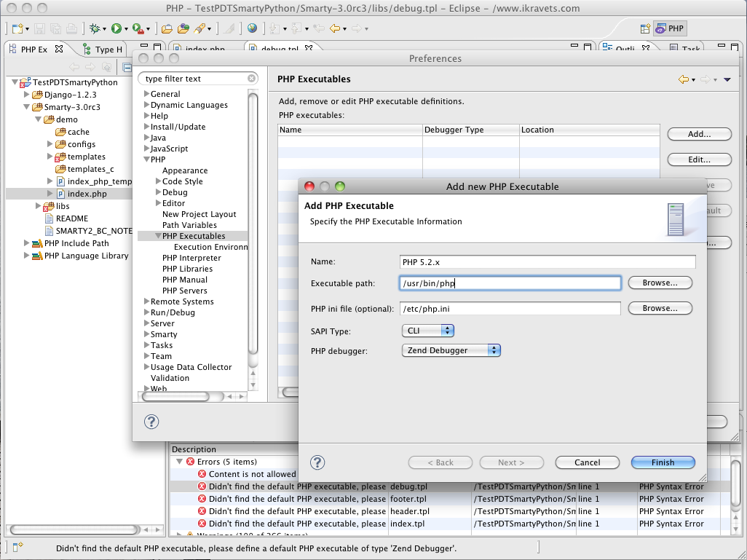Screen dimensions: 747x560
Task: Open the Run dropdown arrow in toolbar
Action: pos(126,29)
